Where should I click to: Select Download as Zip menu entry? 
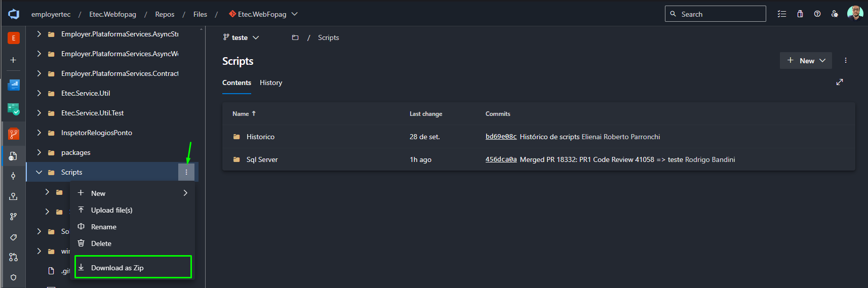pos(133,267)
